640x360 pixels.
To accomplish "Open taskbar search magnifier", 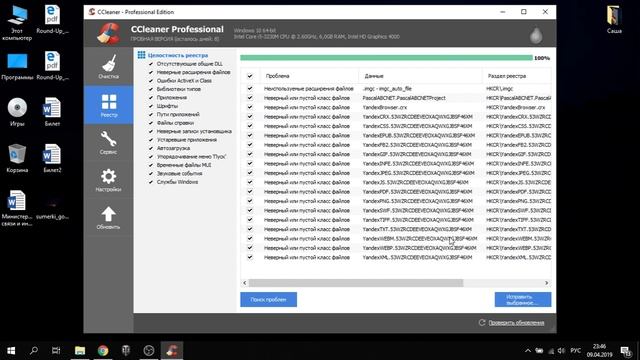I will pyautogui.click(x=34, y=351).
